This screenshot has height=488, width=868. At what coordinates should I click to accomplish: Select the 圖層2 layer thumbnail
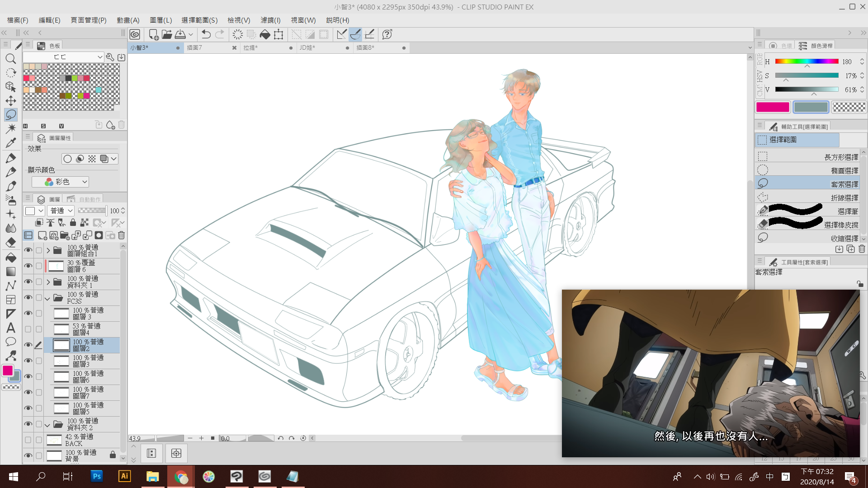pos(61,345)
